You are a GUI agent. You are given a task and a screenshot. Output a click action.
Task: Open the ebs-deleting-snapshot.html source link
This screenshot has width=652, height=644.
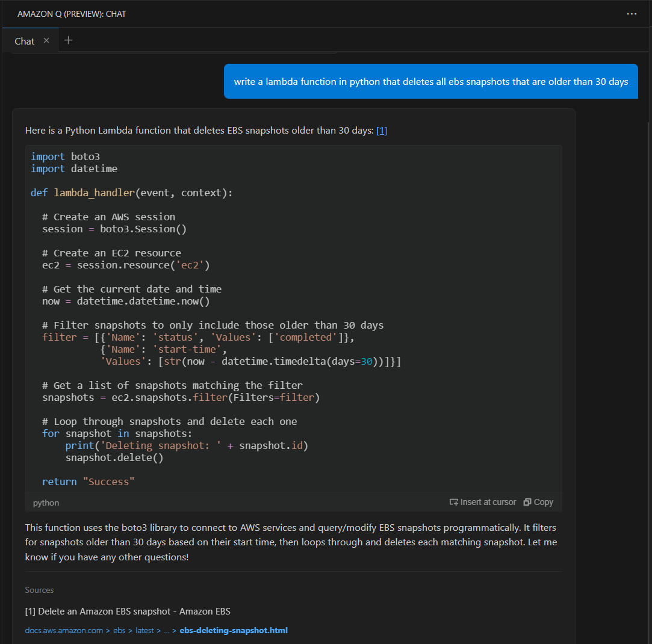tap(234, 630)
